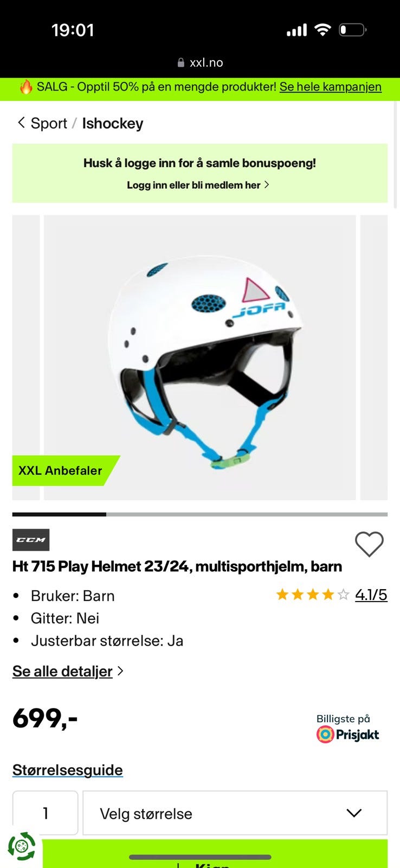The width and height of the screenshot is (400, 868).
Task: Click the image carousel progress bar
Action: coord(200,514)
